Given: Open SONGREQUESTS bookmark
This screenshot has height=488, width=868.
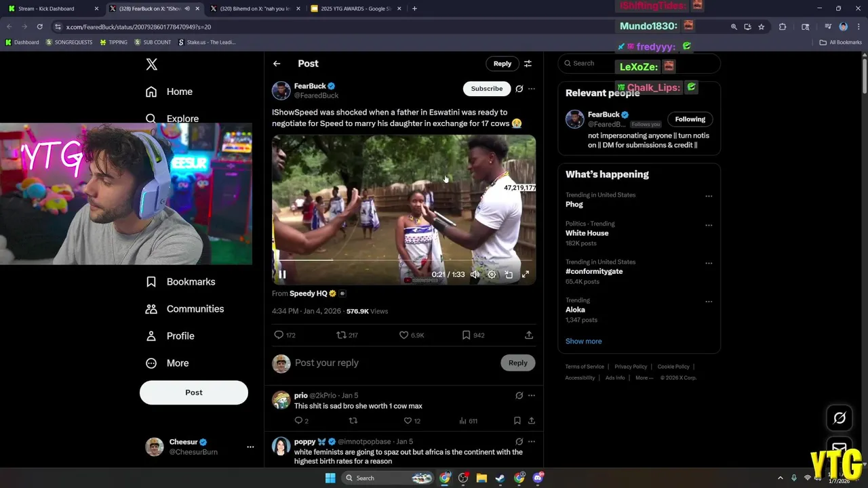Looking at the screenshot, I should tap(69, 42).
